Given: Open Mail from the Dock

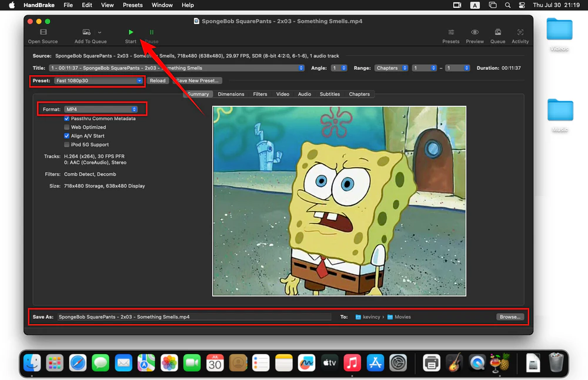Looking at the screenshot, I should click(123, 363).
